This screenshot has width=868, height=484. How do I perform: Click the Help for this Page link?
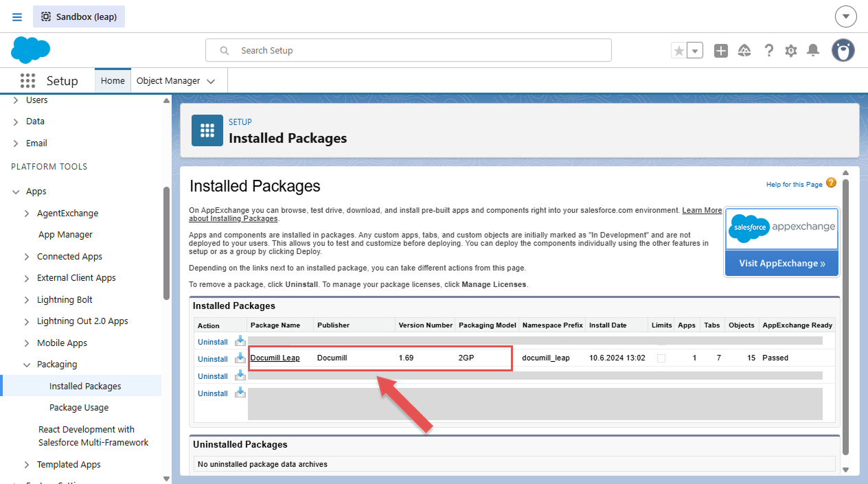click(794, 185)
